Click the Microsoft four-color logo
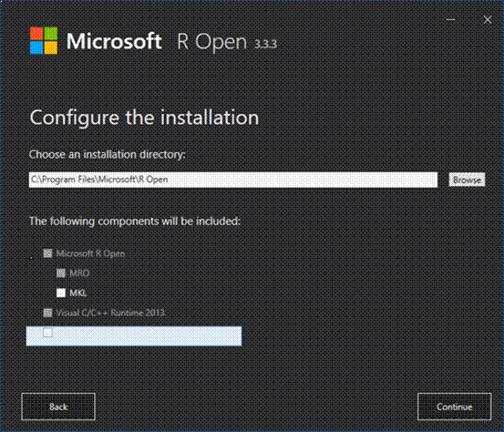Screen dimensions: 504x432 (x=44, y=41)
